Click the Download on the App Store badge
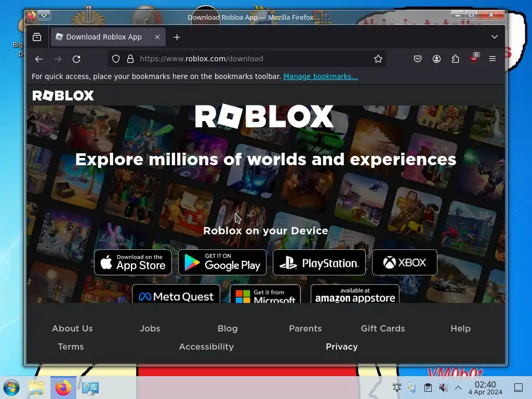 tap(133, 262)
